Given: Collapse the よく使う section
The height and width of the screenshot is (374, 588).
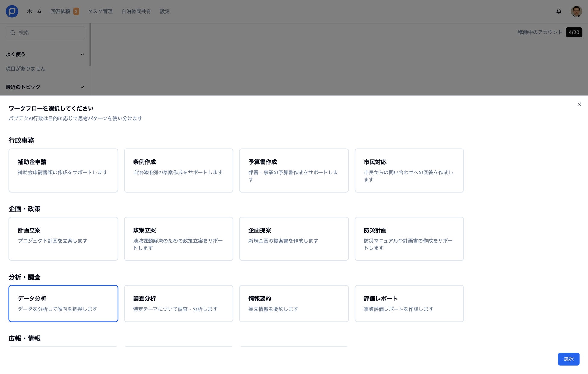Looking at the screenshot, I should 82,55.
